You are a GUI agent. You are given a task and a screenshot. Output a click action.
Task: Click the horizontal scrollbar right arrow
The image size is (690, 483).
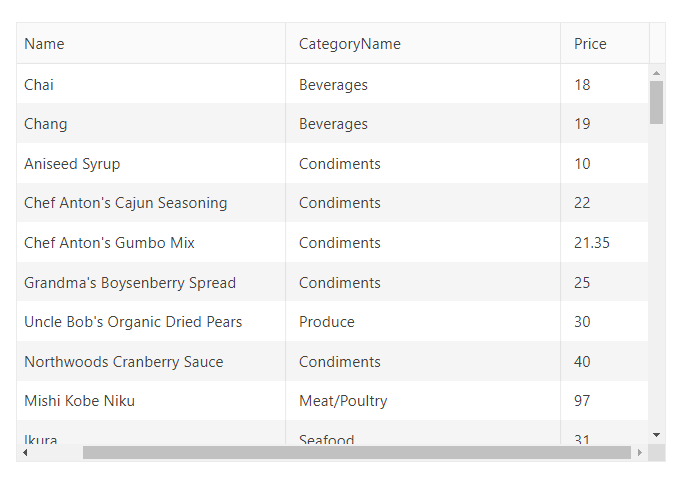tap(639, 453)
